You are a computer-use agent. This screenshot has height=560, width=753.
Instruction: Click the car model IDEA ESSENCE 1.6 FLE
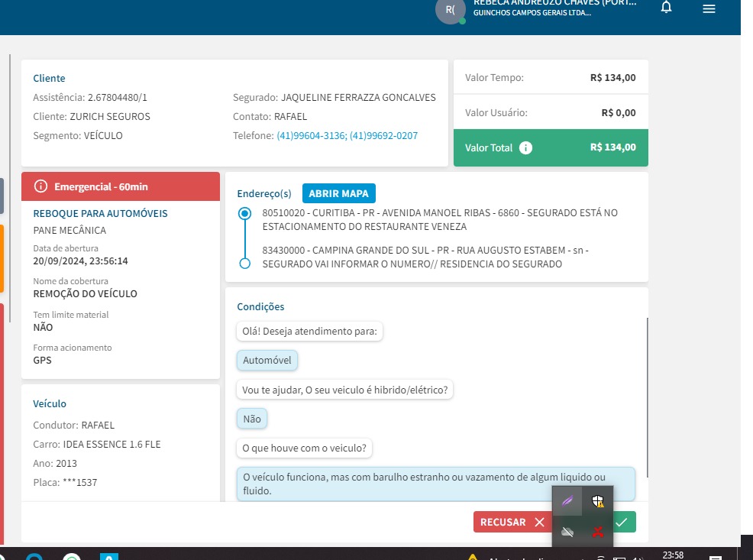[x=112, y=444]
